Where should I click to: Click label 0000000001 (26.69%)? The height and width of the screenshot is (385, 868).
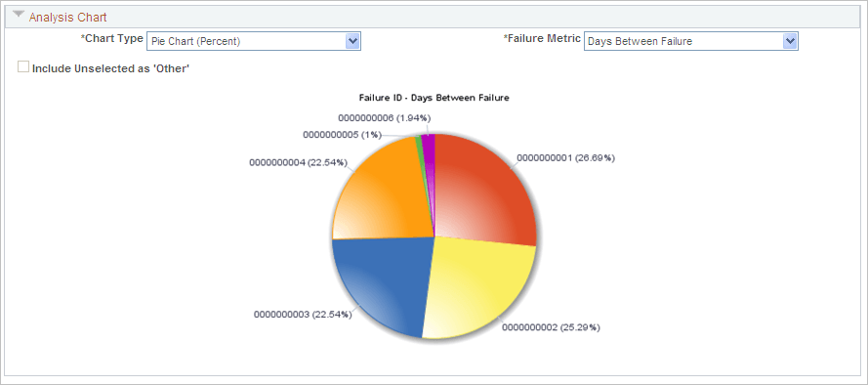565,158
